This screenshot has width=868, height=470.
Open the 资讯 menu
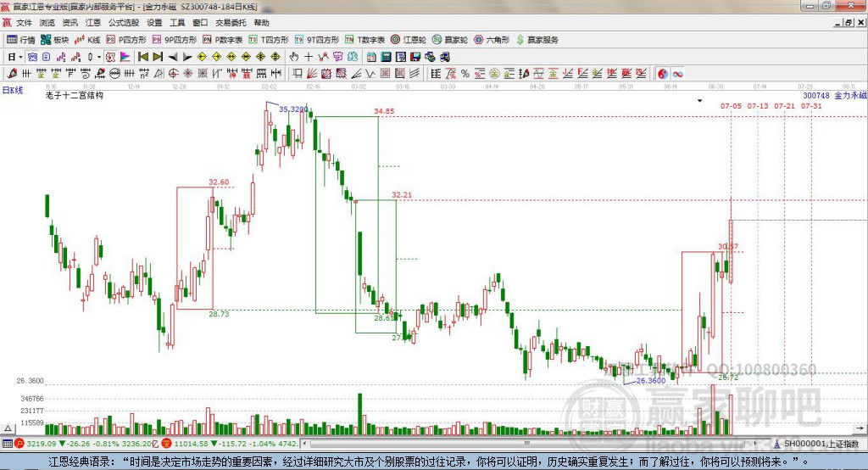pyautogui.click(x=70, y=23)
